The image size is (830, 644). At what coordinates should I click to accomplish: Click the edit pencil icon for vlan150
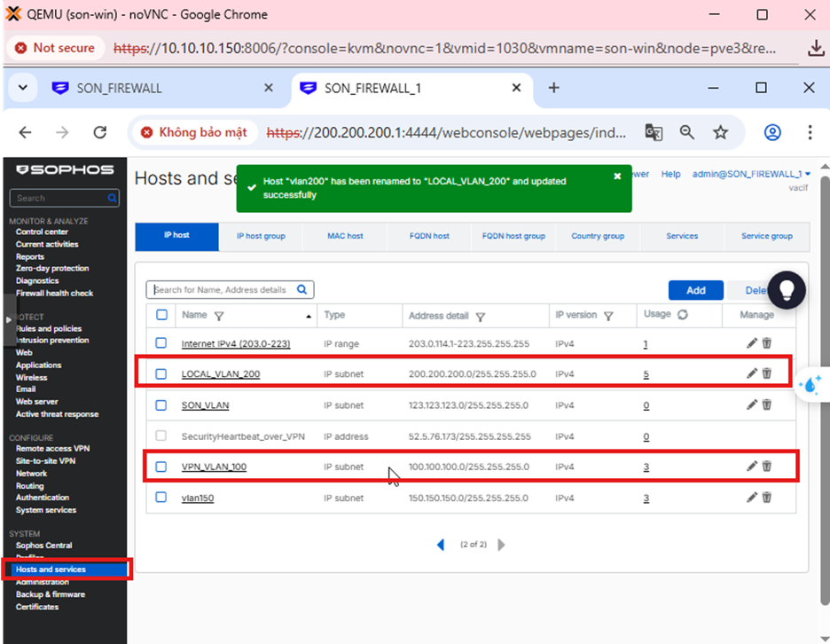point(752,498)
